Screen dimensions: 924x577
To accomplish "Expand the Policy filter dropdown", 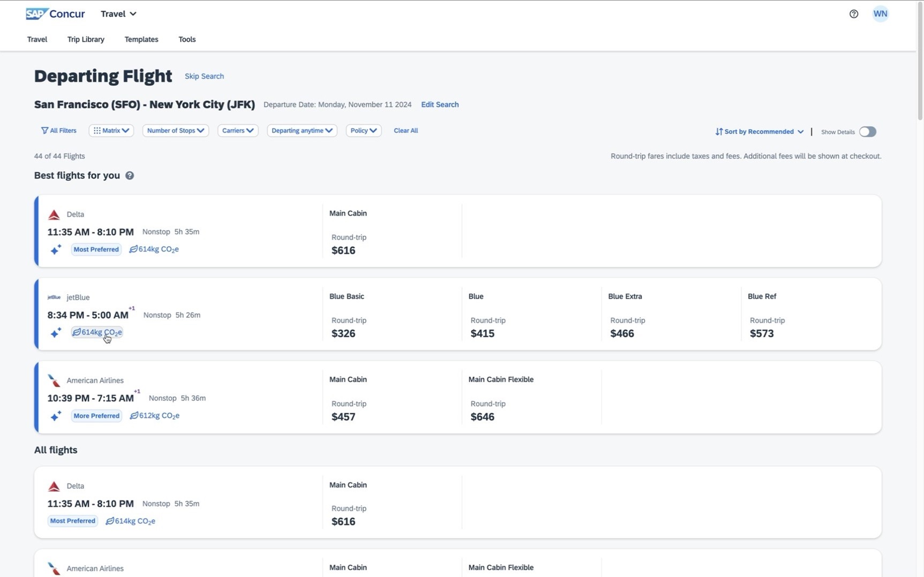I will coord(364,131).
